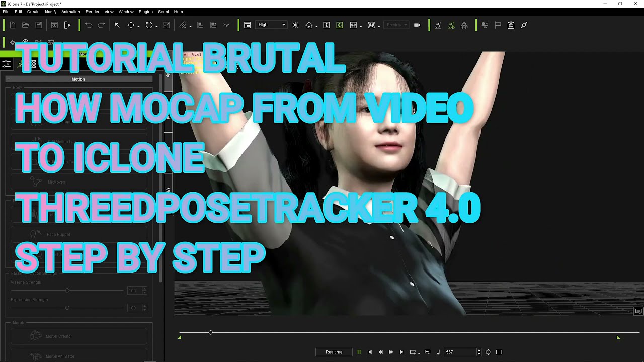Open render quality High dropdown
The height and width of the screenshot is (362, 644).
(272, 25)
